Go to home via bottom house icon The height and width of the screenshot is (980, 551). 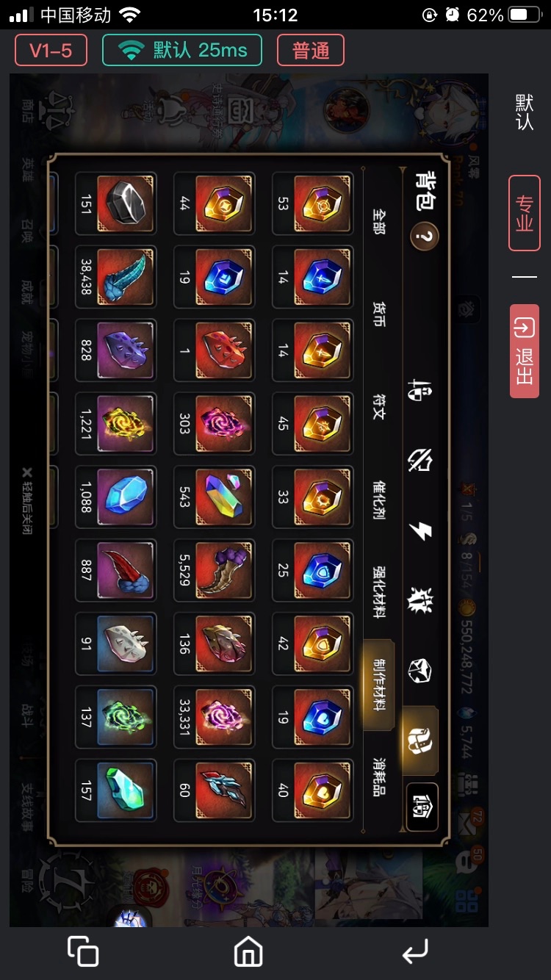click(248, 952)
